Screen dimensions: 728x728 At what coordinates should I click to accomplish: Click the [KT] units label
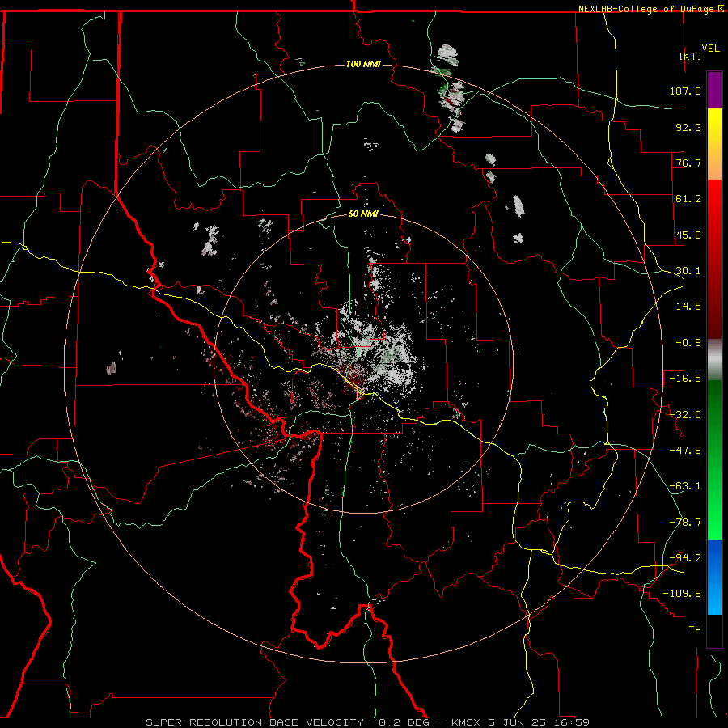click(x=691, y=56)
